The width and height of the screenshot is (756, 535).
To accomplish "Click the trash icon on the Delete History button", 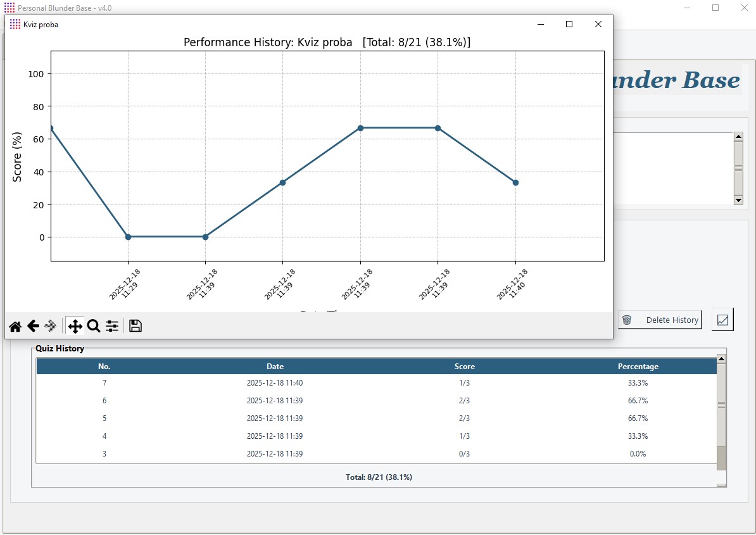I will (627, 320).
